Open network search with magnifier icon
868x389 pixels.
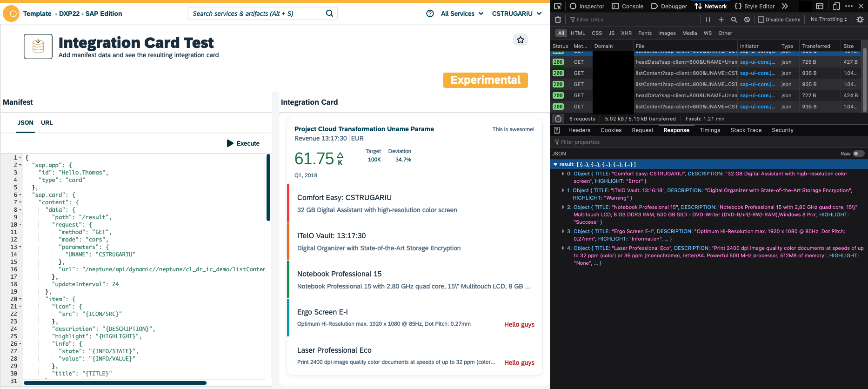pos(734,20)
